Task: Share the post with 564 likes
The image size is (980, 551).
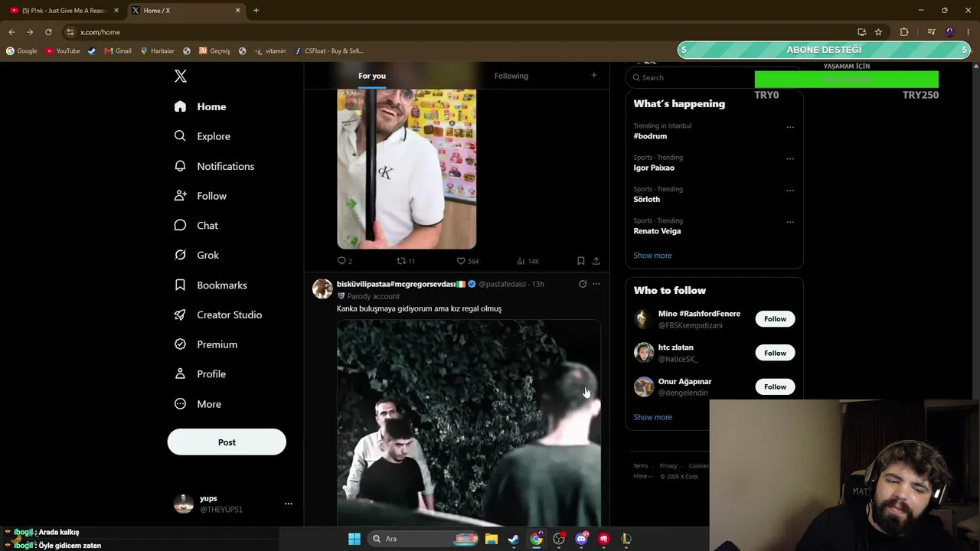Action: point(596,261)
